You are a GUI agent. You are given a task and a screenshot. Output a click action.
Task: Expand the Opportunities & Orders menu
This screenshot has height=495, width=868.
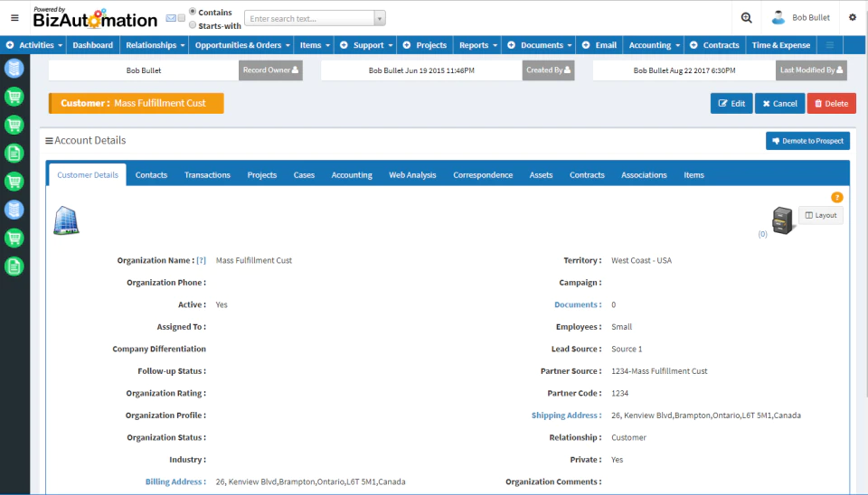click(242, 45)
